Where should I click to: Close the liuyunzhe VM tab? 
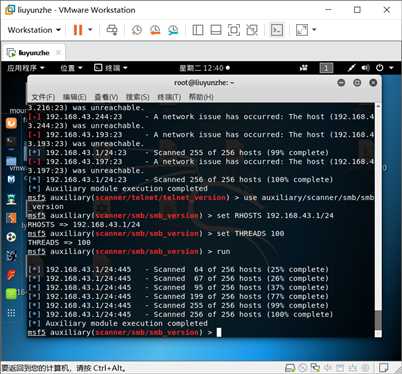coord(58,53)
